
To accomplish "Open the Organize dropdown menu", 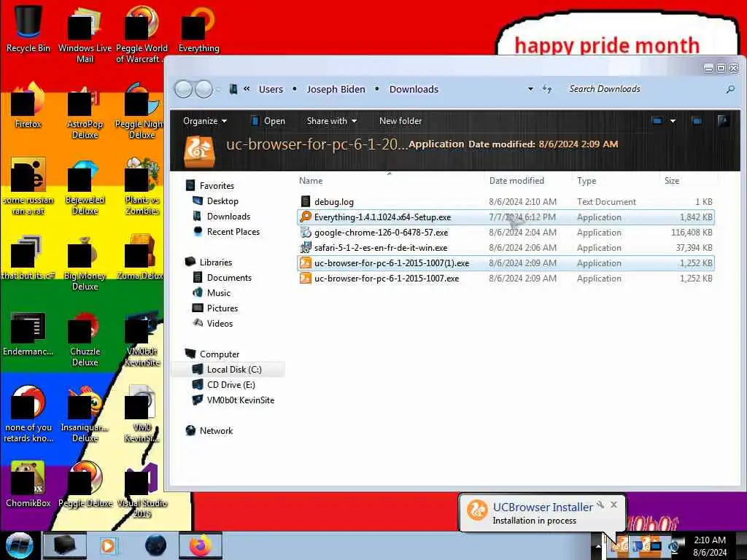I will tap(205, 121).
